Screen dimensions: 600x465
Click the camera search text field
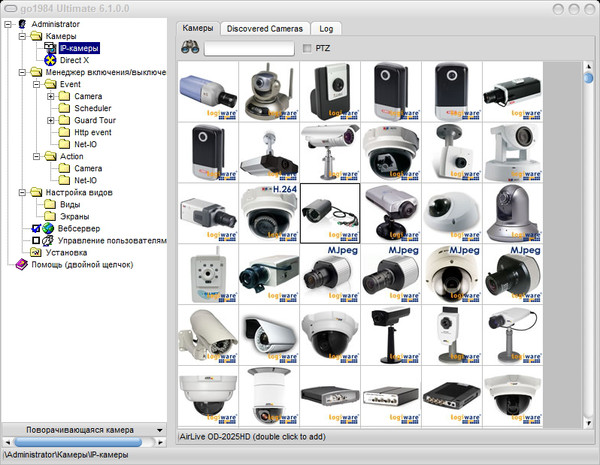click(248, 48)
